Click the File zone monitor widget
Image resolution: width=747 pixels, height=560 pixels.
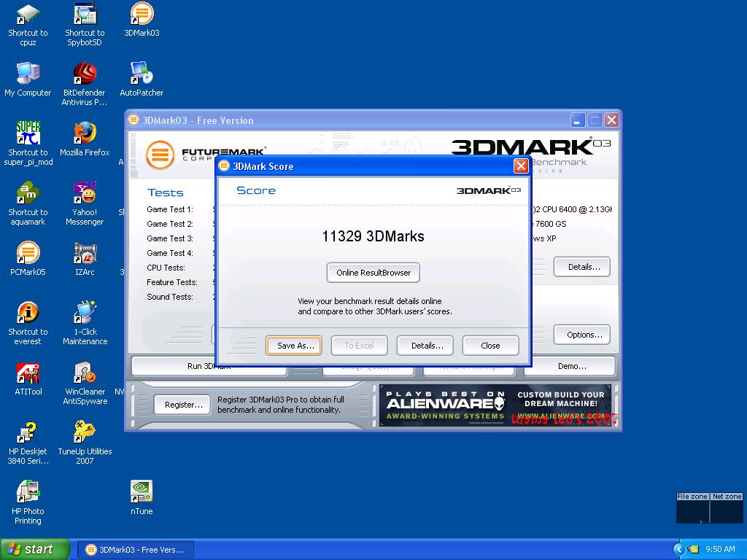pyautogui.click(x=692, y=507)
